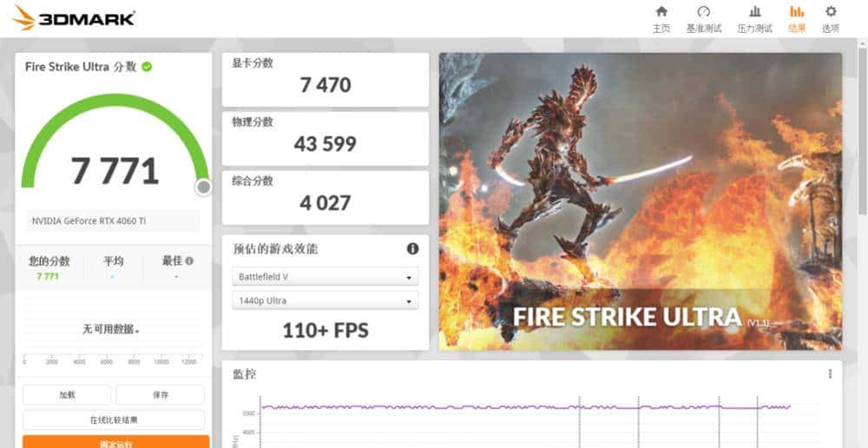Click the 平均 average label
This screenshot has height=448, width=868.
click(x=114, y=260)
